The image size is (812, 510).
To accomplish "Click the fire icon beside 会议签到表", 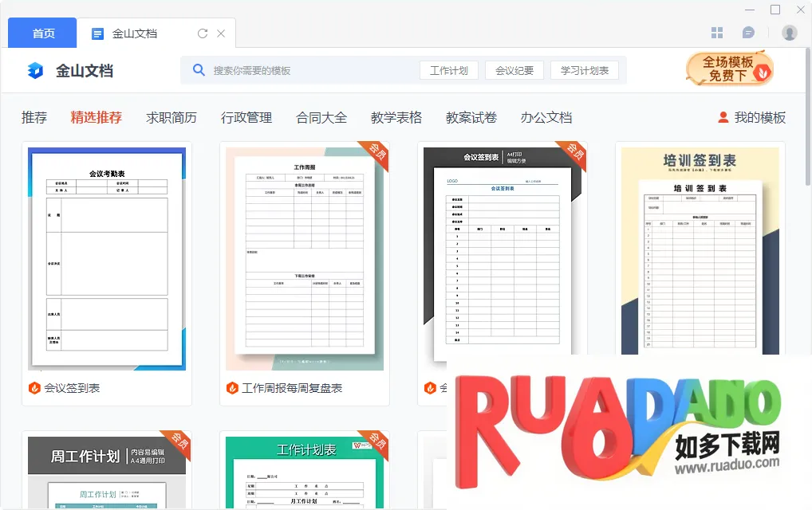I will [x=34, y=388].
